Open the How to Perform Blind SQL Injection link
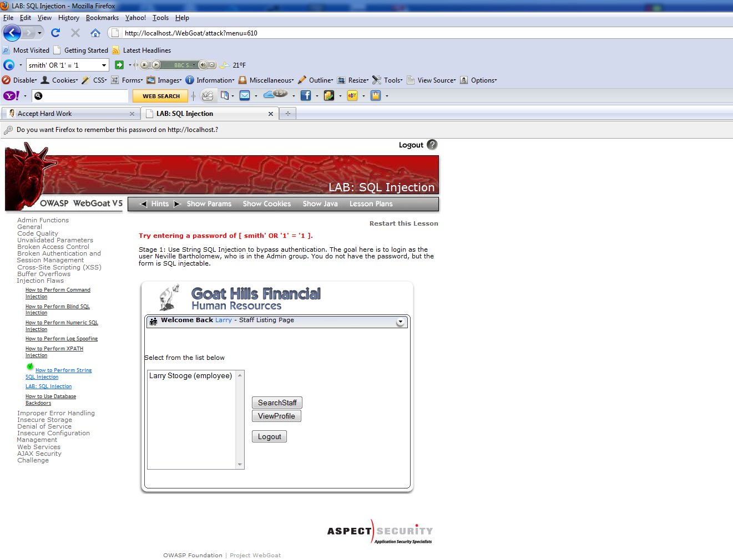The width and height of the screenshot is (733, 560). (58, 309)
